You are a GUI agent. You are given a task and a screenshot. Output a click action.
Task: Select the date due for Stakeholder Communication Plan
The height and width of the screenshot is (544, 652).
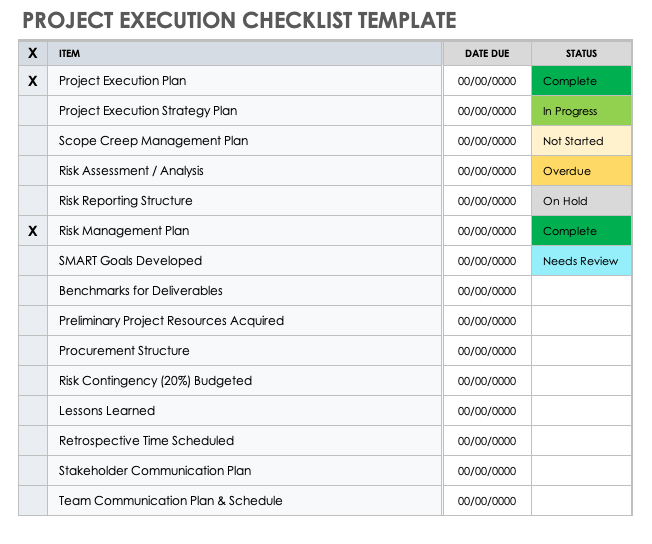click(487, 471)
